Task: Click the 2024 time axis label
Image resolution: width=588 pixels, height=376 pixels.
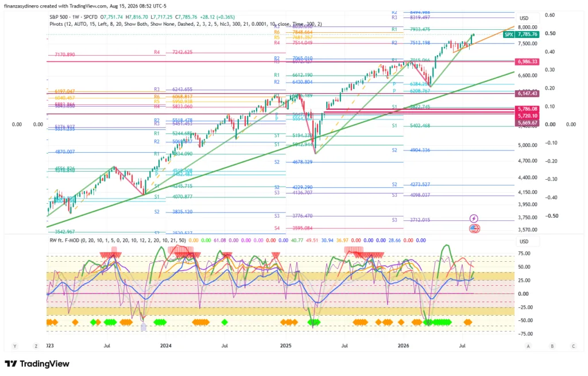Action: [166, 346]
